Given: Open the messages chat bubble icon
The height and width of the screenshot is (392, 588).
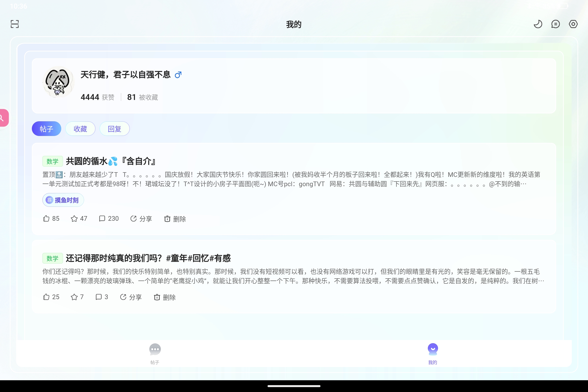Looking at the screenshot, I should coord(555,24).
